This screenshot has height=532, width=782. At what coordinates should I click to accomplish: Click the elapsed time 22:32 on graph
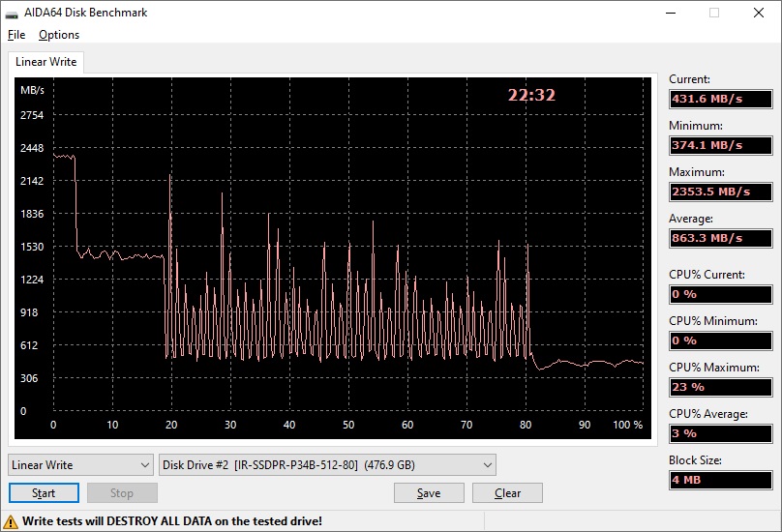pos(531,95)
